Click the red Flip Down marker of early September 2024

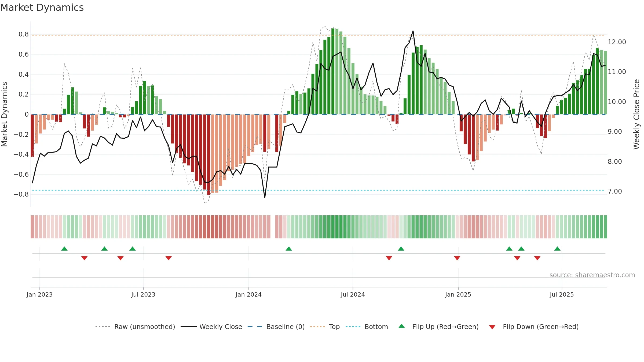pyautogui.click(x=389, y=258)
